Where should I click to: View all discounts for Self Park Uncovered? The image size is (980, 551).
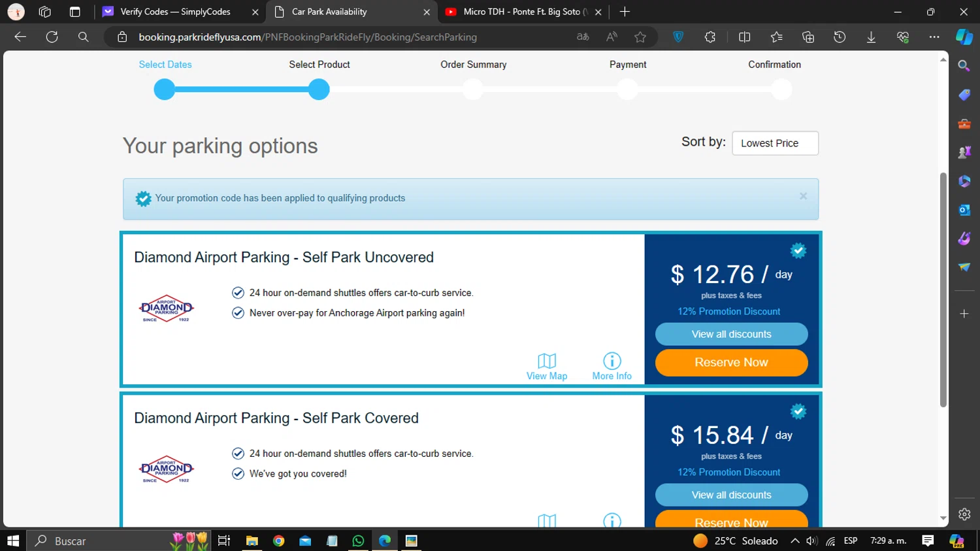pyautogui.click(x=731, y=334)
